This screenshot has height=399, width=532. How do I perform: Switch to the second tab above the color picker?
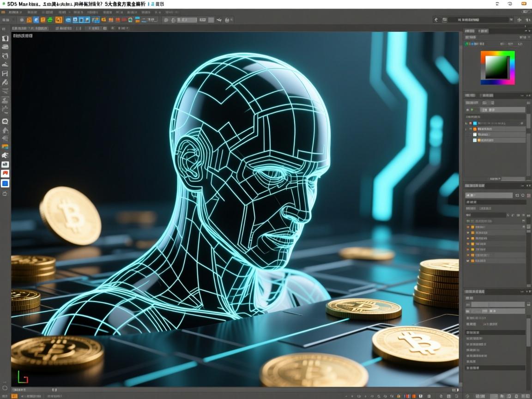483,31
